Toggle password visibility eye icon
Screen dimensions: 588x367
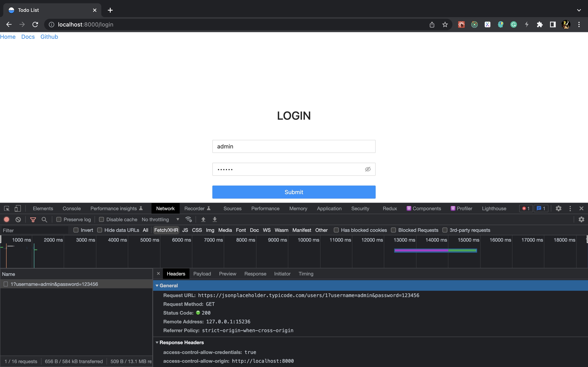coord(368,169)
